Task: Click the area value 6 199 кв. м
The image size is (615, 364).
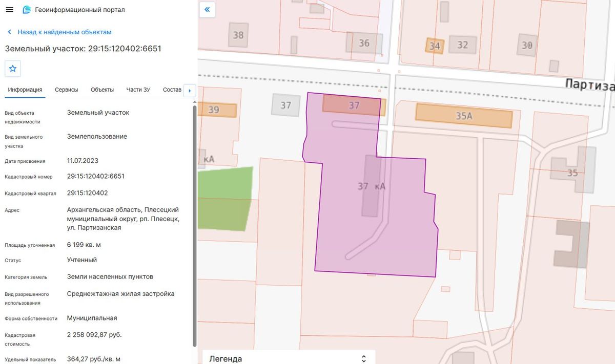Action: 84,245
